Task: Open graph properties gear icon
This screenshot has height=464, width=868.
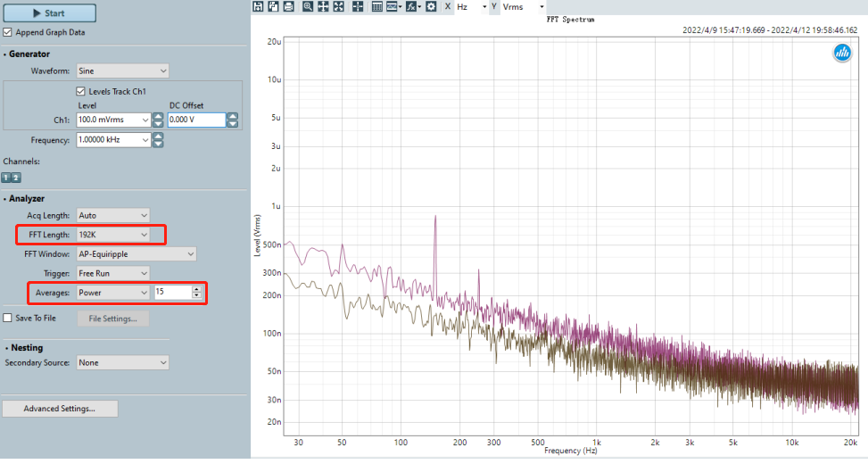Action: point(431,6)
